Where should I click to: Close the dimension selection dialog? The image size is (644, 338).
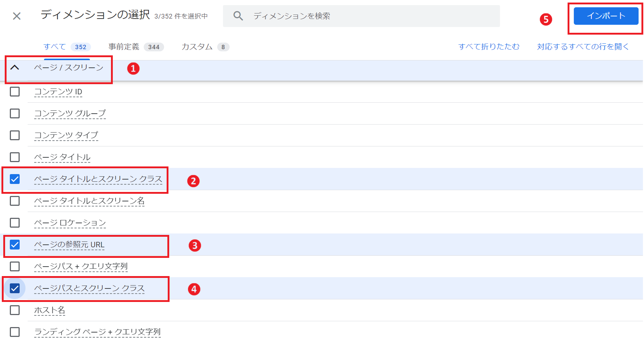[17, 16]
